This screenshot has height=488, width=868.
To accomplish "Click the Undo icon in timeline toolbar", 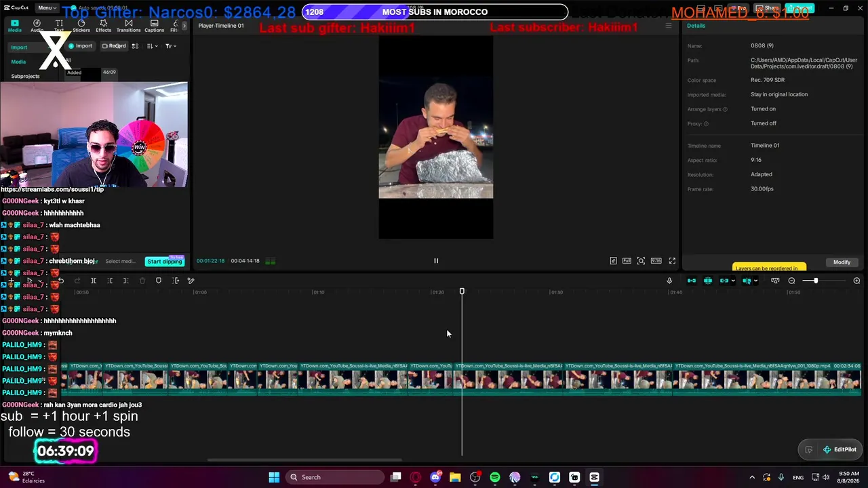I will pos(60,281).
